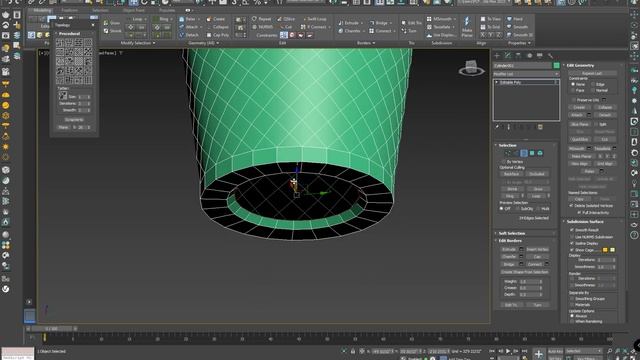The height and width of the screenshot is (360, 640).
Task: Click the Set Key large plus button
Action: 539,354
